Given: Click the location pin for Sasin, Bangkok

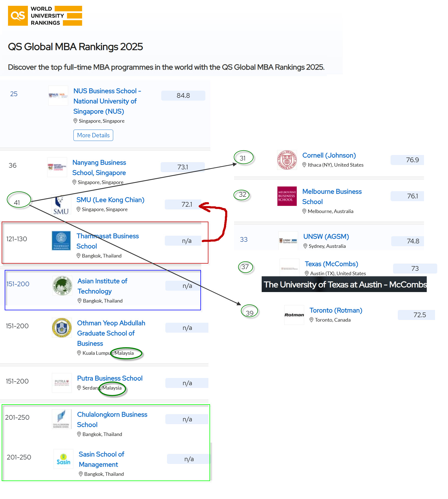Looking at the screenshot, I should (81, 474).
